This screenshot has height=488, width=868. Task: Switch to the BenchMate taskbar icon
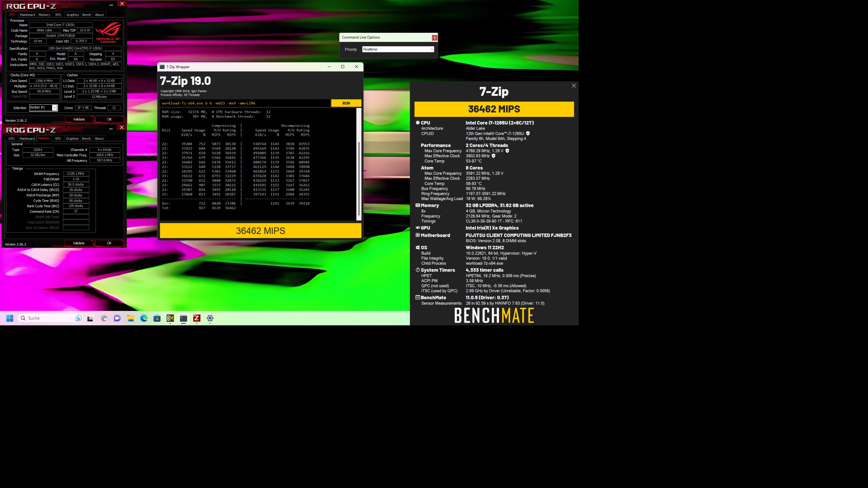[170, 318]
